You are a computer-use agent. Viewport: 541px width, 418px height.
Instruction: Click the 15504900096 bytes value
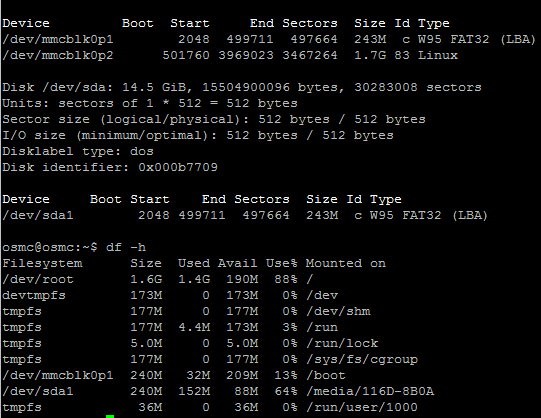[x=246, y=87]
